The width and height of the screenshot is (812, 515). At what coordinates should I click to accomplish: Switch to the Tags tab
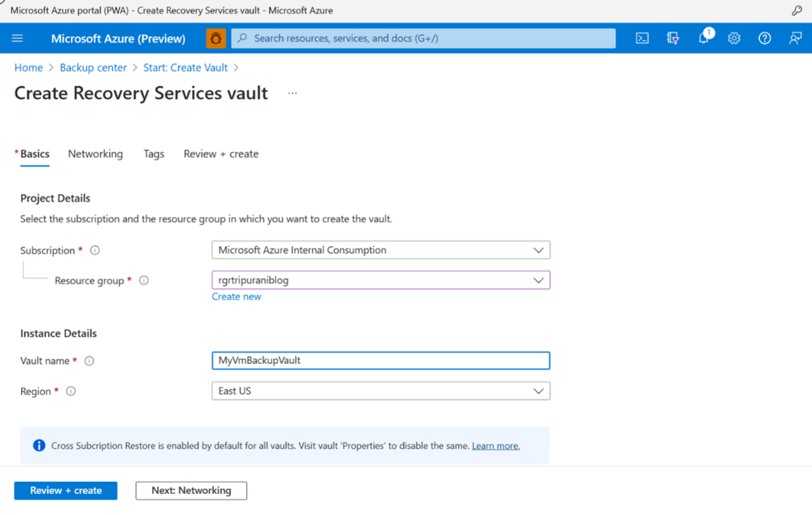[154, 154]
